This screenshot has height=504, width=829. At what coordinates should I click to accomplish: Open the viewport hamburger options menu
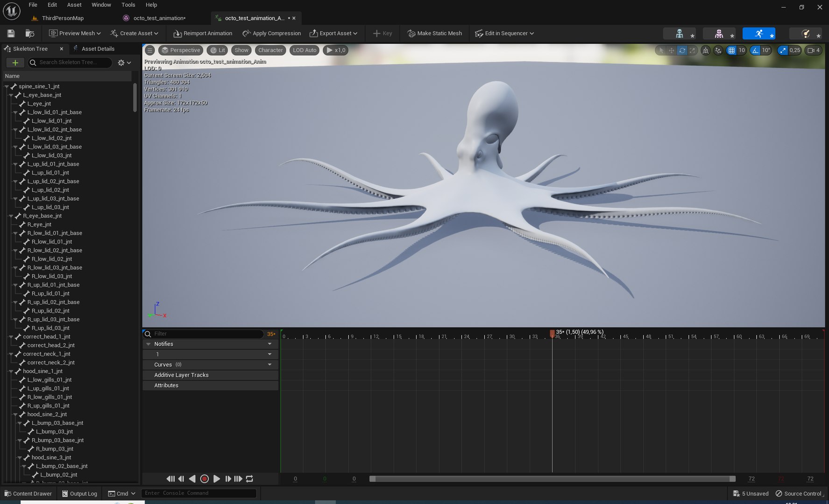coord(150,50)
